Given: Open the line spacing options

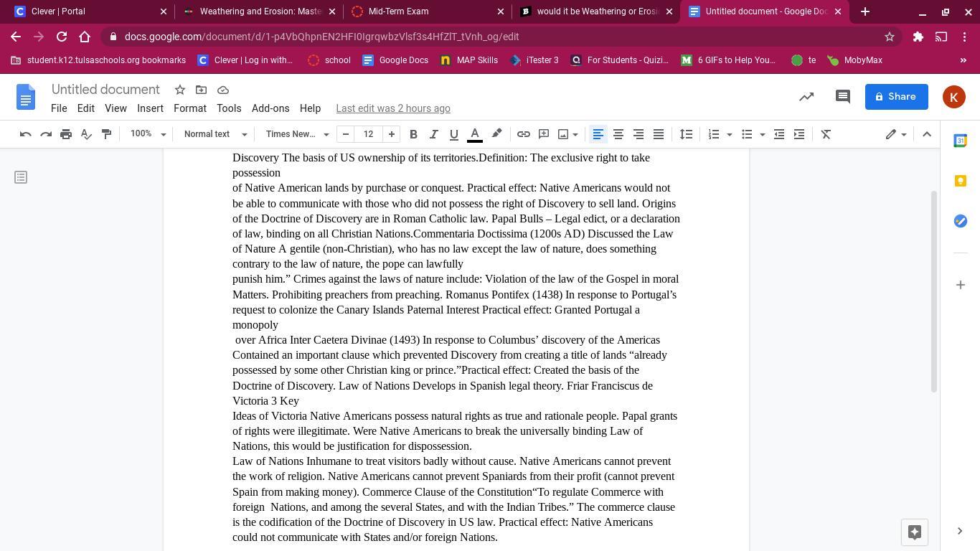Looking at the screenshot, I should [686, 134].
